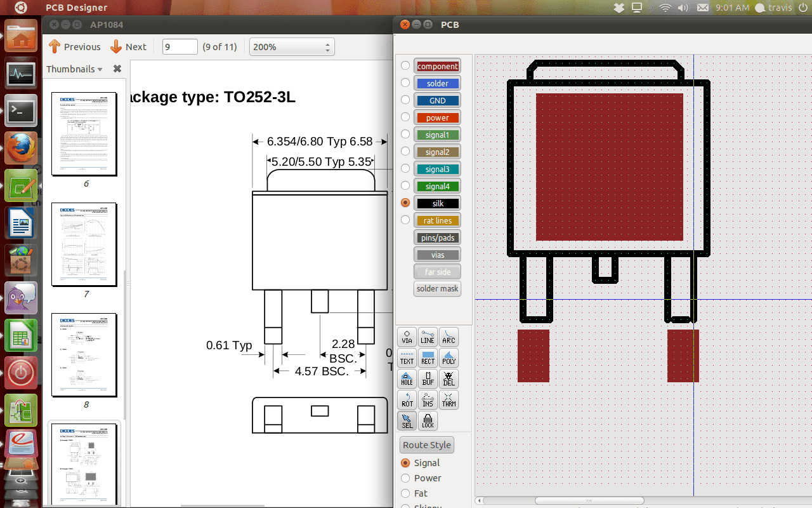Open the zoom level 200% dropdown
Image resolution: width=812 pixels, height=508 pixels.
pos(292,47)
